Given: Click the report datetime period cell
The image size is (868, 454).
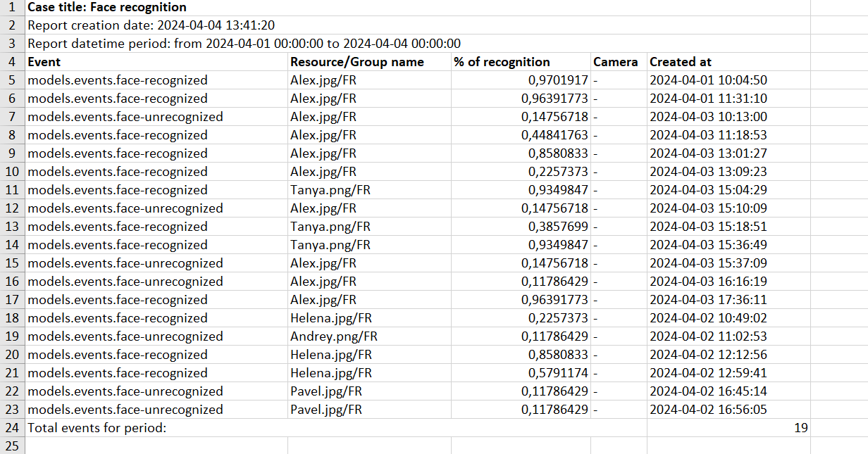Looking at the screenshot, I should [x=244, y=44].
